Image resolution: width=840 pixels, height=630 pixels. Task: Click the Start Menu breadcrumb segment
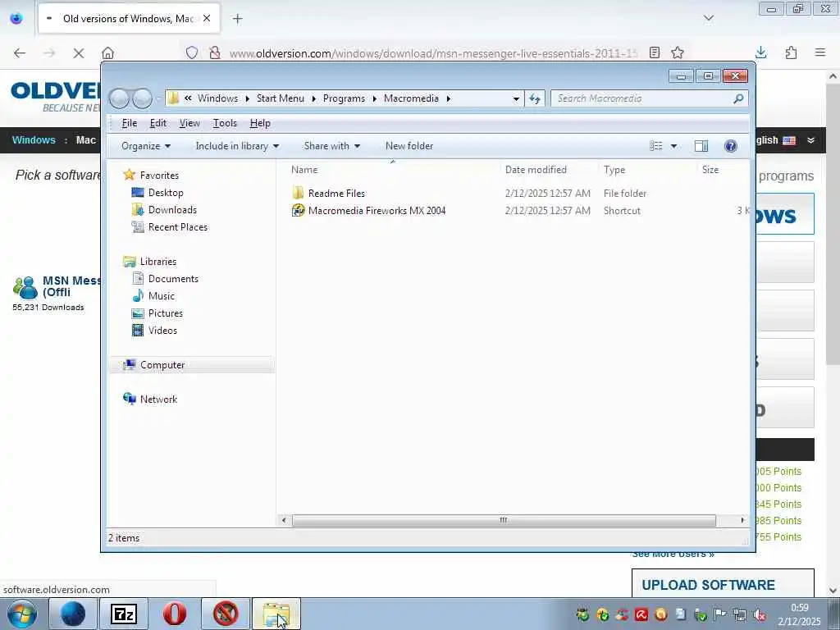tap(281, 98)
